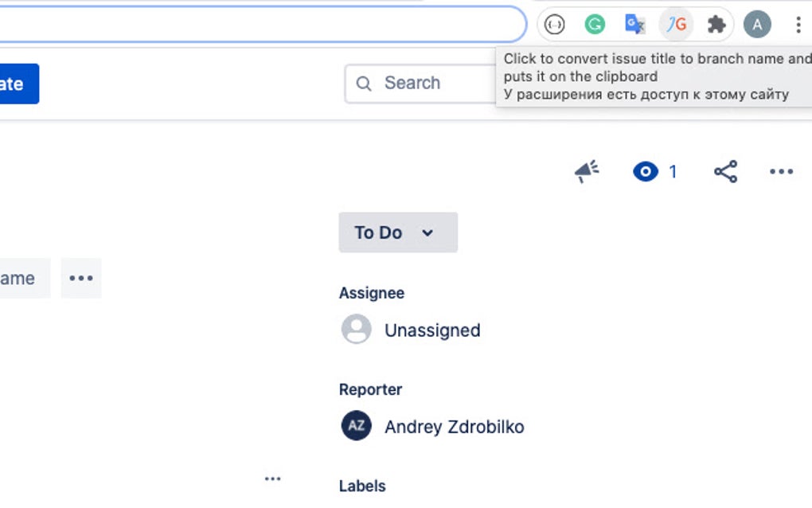Open the To Do status dropdown

click(397, 233)
